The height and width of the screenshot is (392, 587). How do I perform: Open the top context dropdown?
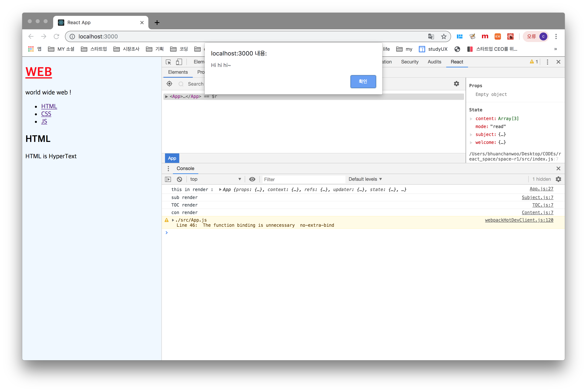tap(215, 179)
